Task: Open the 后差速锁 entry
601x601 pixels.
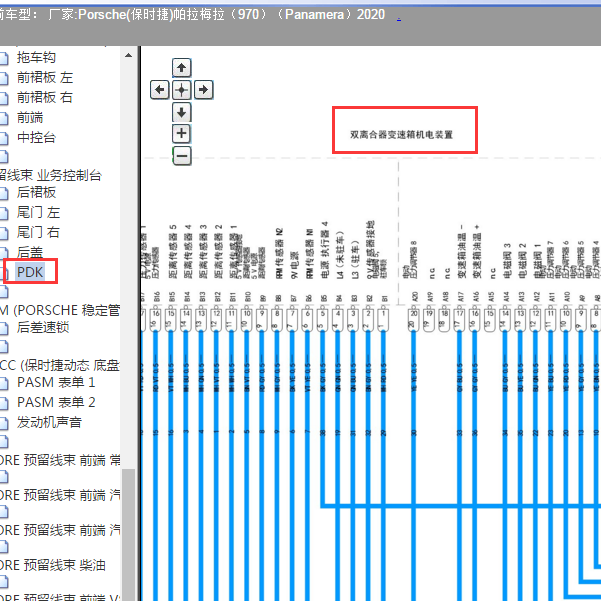Action: 43,327
